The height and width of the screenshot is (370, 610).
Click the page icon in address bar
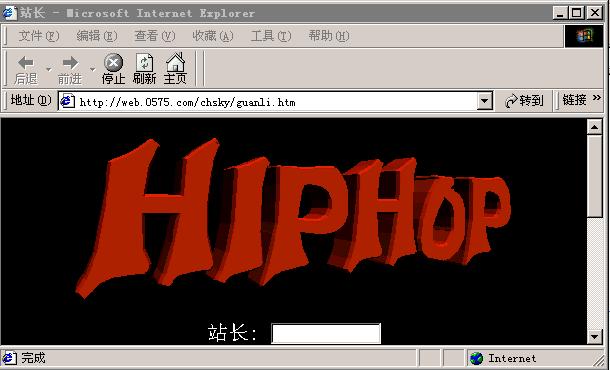pos(68,101)
